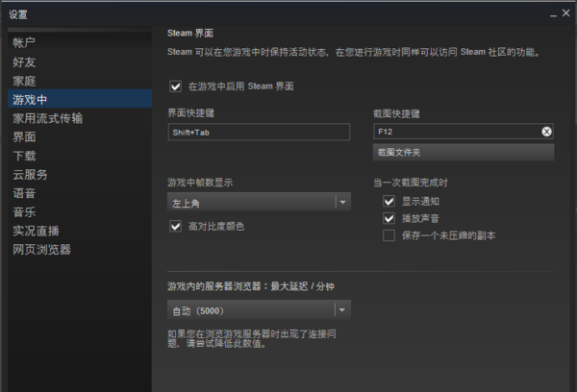577x392 pixels.
Task: Open the 下载 settings section
Action: click(x=80, y=156)
